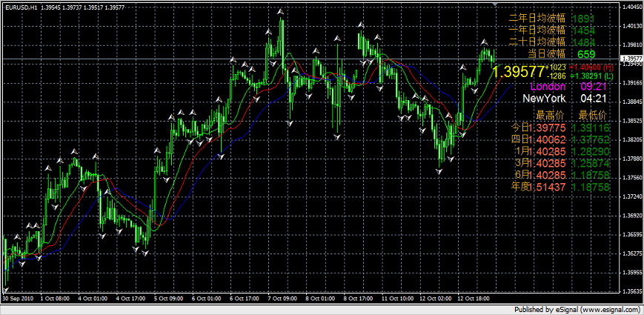Viewport: 644px width, 315px height.
Task: Click the 年度 high value 1.51437
Action: [x=547, y=188]
